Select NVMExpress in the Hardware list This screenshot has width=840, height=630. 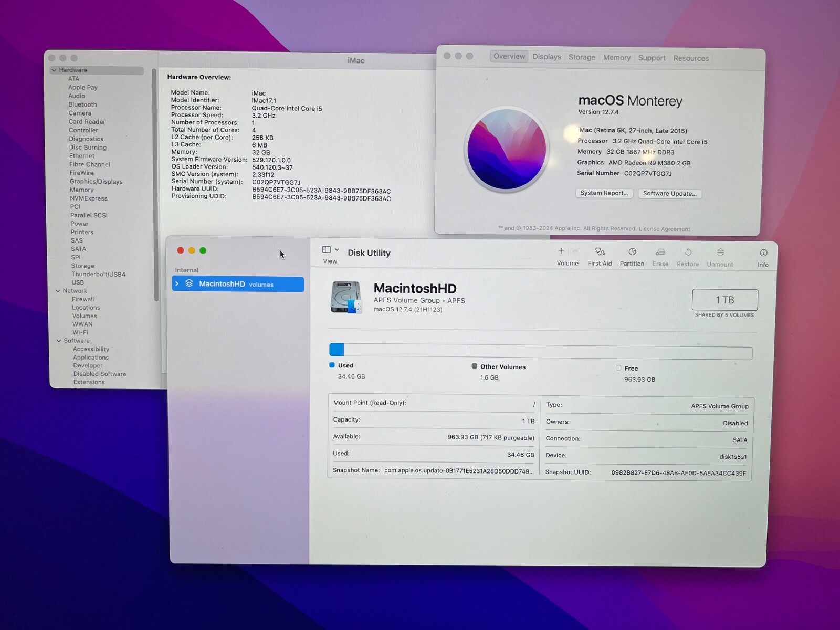89,198
